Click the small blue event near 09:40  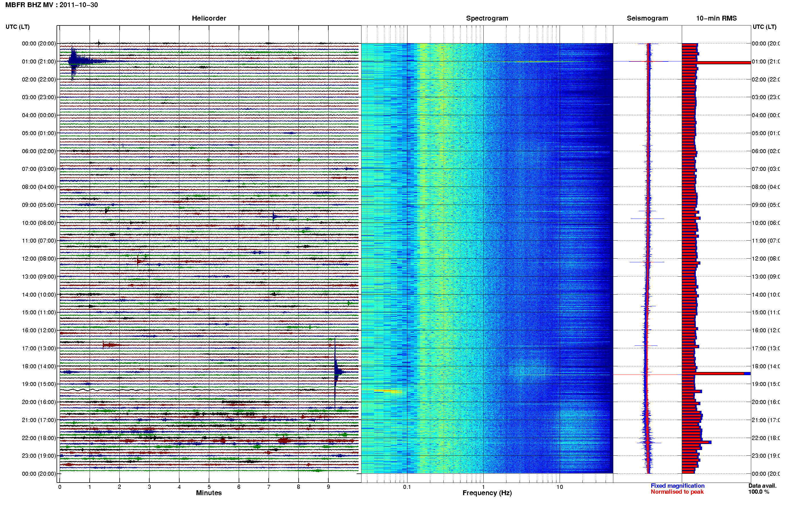click(x=274, y=217)
